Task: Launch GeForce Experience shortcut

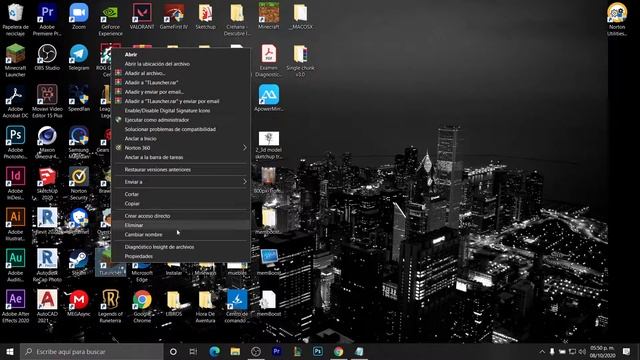Action: (x=110, y=19)
